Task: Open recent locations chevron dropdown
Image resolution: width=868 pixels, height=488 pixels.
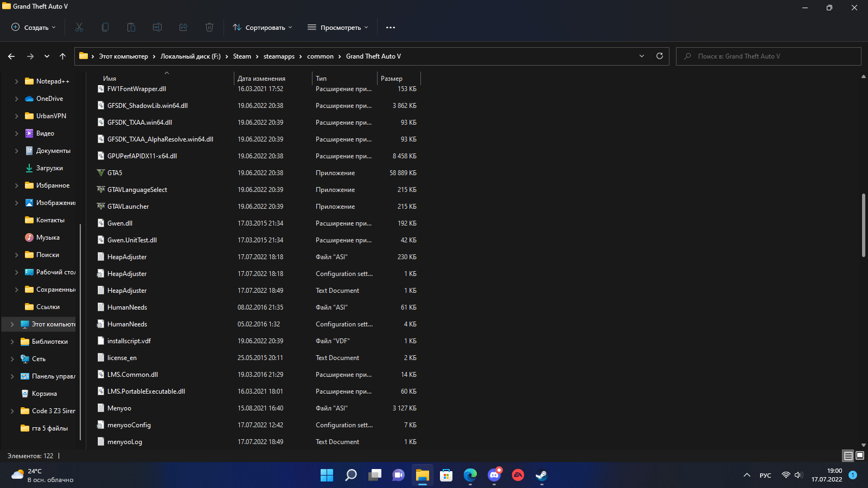Action: tap(47, 56)
